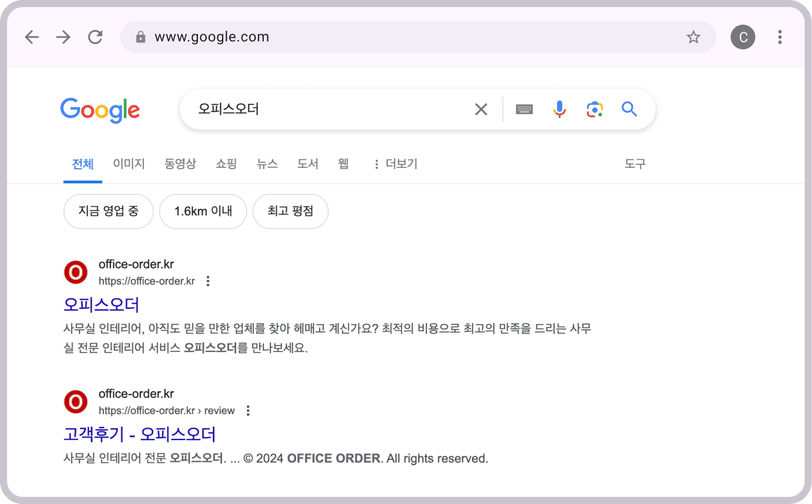Open the three-dot options next to the review URL

(248, 411)
